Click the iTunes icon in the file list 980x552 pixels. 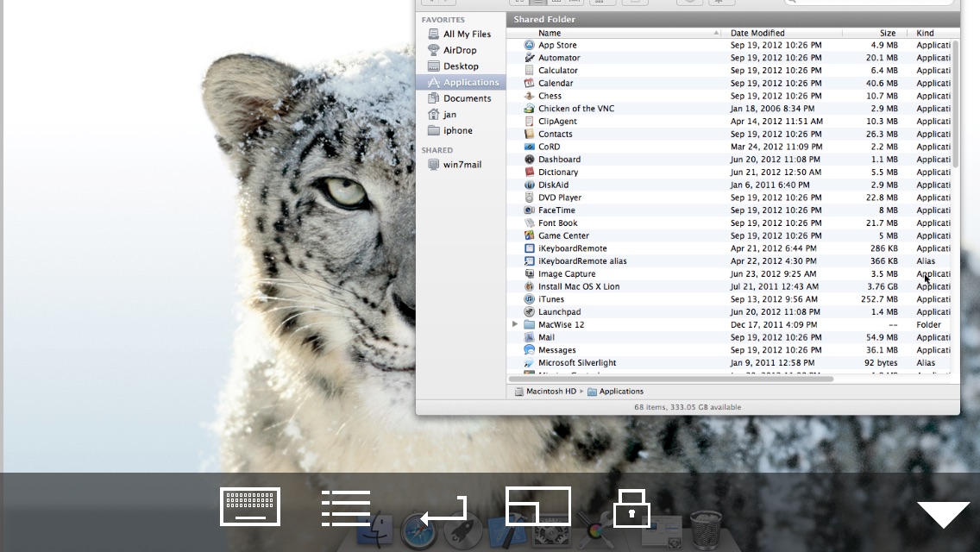530,299
